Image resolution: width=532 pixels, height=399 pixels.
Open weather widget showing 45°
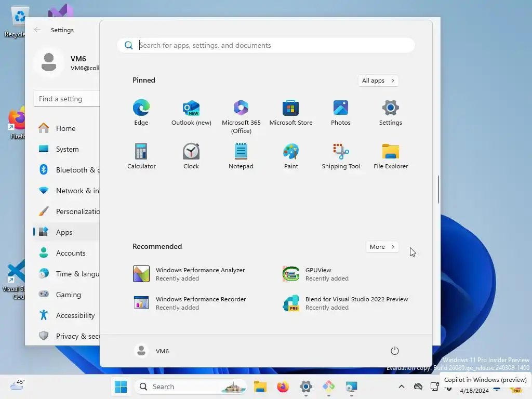(18, 385)
